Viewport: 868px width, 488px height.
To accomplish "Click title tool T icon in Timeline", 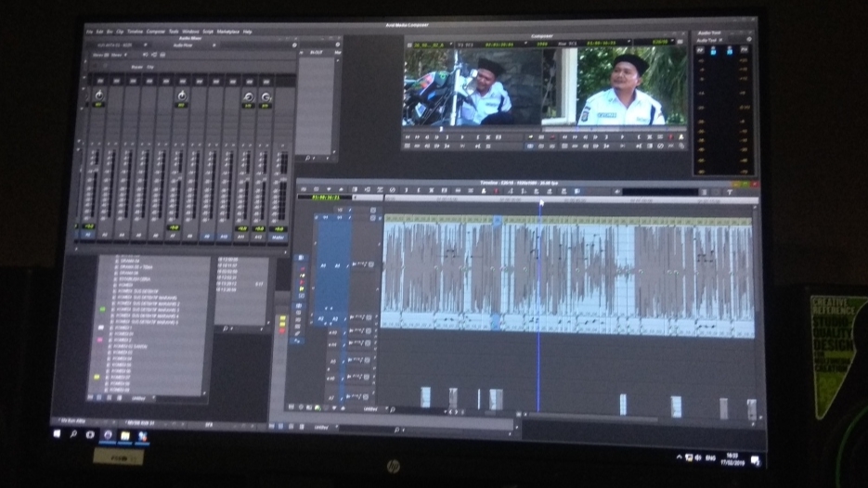I will coord(730,192).
